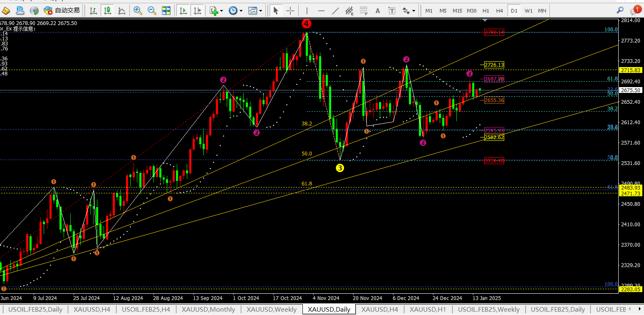This screenshot has height=315, width=644.
Task: Open the signals radar icon in toolbar
Action: pos(35,10)
